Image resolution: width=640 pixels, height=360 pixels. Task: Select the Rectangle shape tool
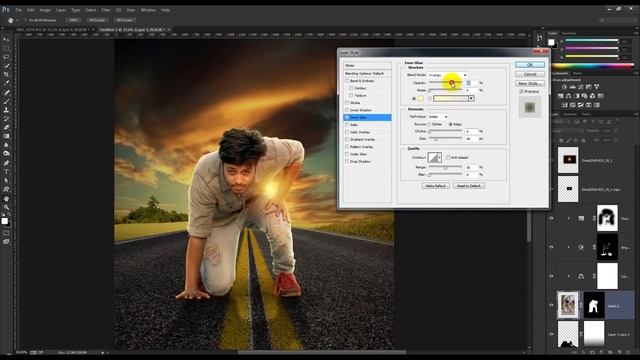(6, 189)
